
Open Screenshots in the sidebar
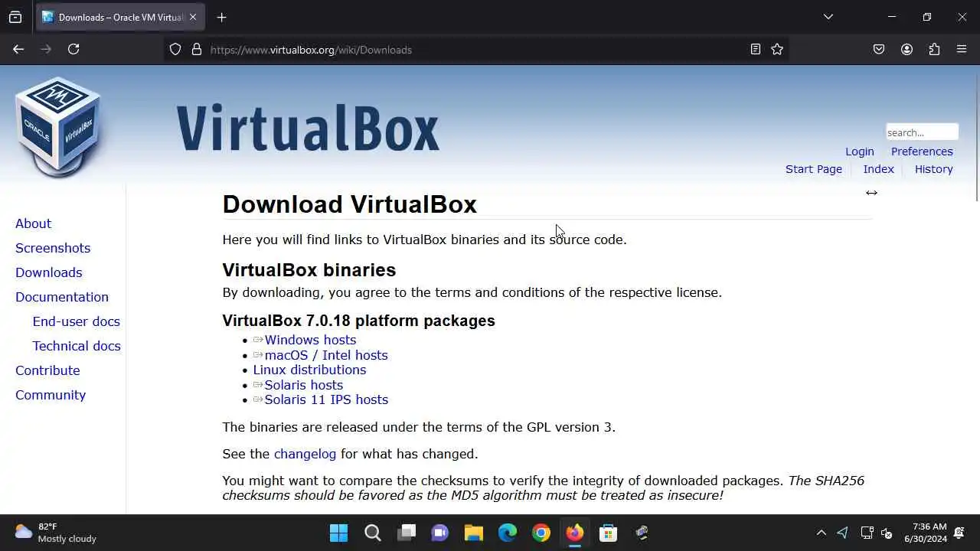pos(53,248)
